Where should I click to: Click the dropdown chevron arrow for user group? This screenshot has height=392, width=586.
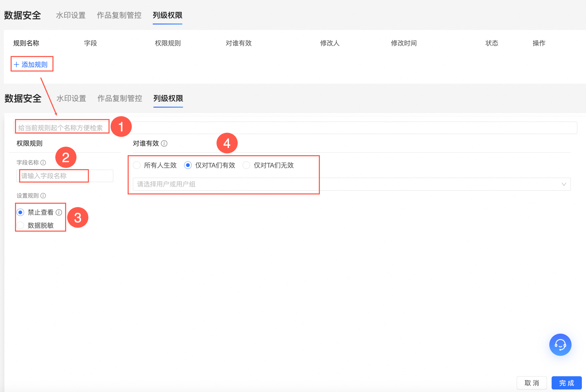click(x=564, y=184)
